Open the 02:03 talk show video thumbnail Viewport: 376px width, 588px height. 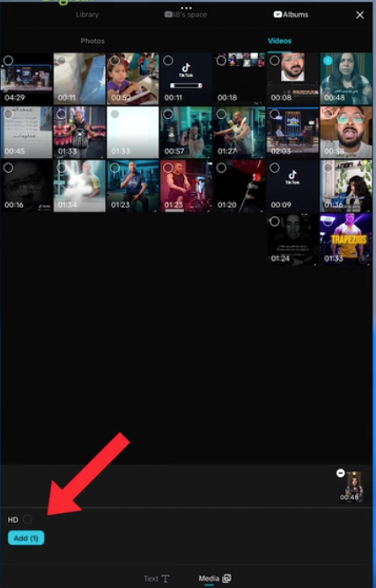coord(292,132)
